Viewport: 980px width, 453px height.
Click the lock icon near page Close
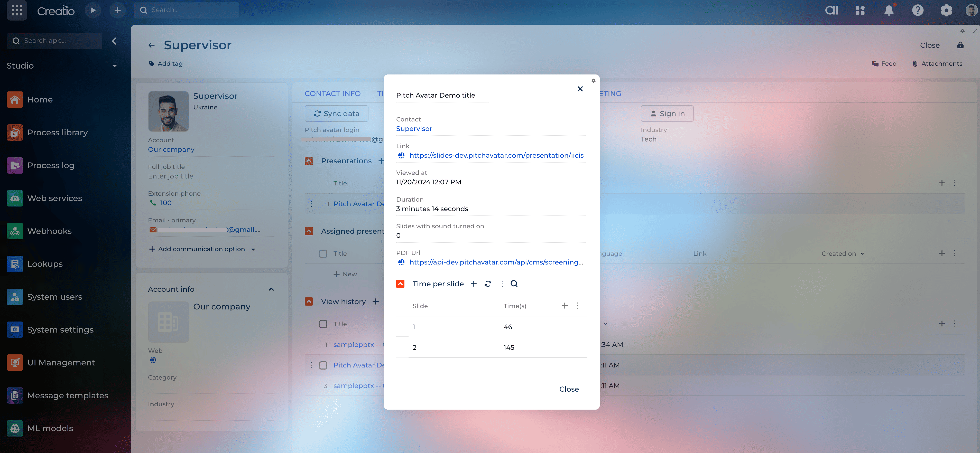coord(960,45)
